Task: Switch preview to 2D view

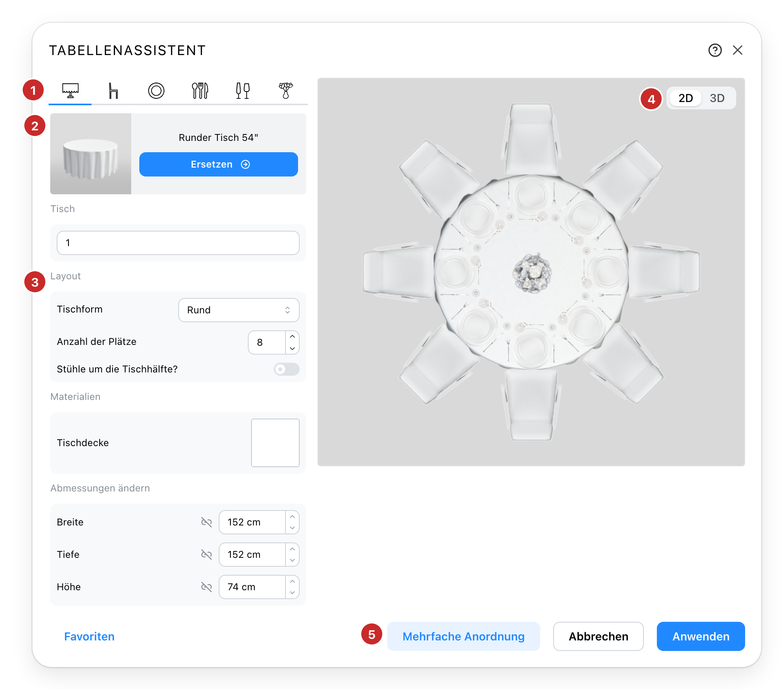Action: (686, 98)
